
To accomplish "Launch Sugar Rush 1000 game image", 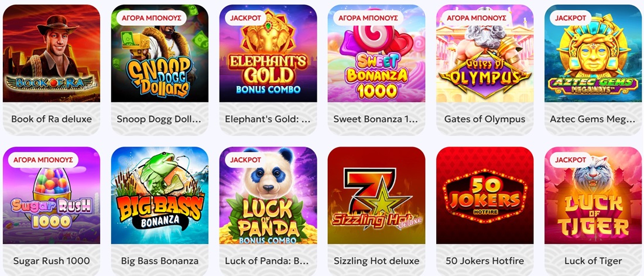I will pyautogui.click(x=52, y=195).
